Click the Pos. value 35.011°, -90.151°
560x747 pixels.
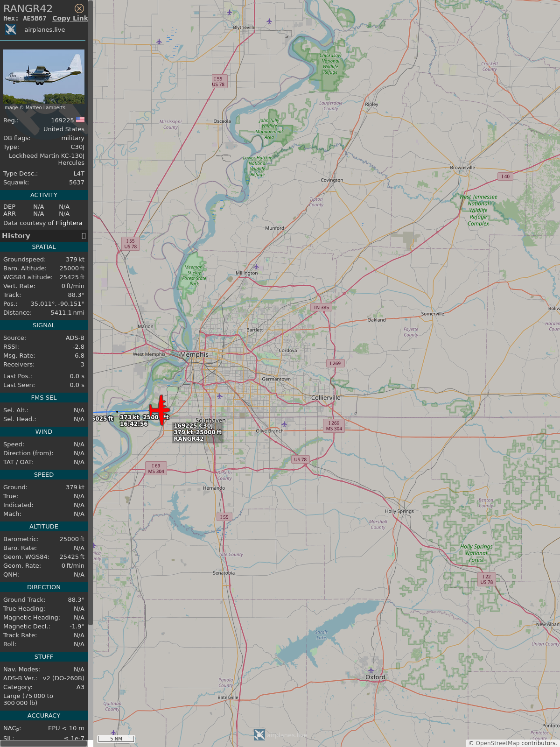(57, 304)
